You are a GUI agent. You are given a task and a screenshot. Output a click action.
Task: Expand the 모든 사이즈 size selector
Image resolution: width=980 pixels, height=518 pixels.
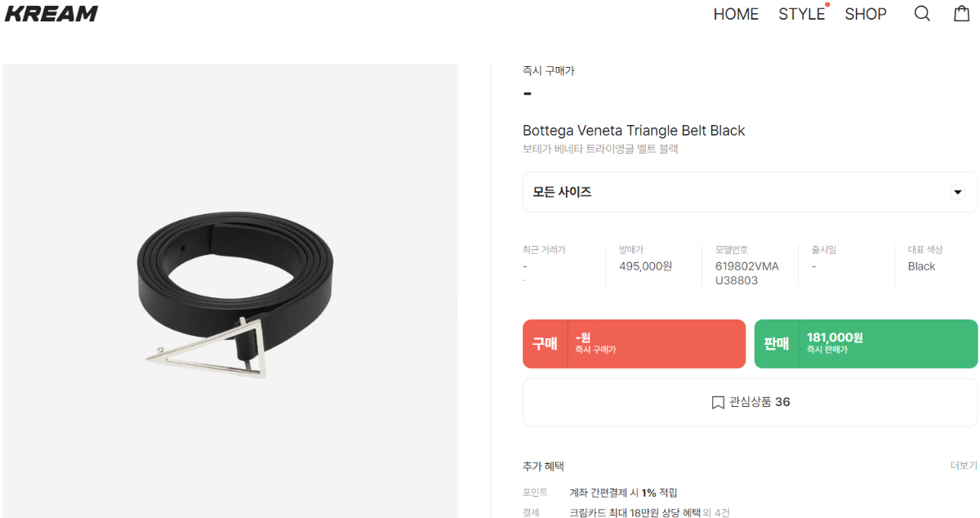[x=750, y=192]
